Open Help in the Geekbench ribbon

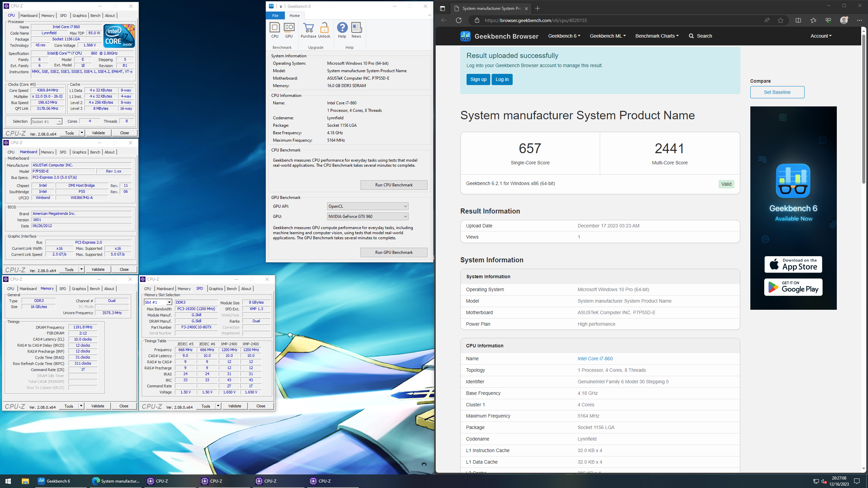point(342,30)
